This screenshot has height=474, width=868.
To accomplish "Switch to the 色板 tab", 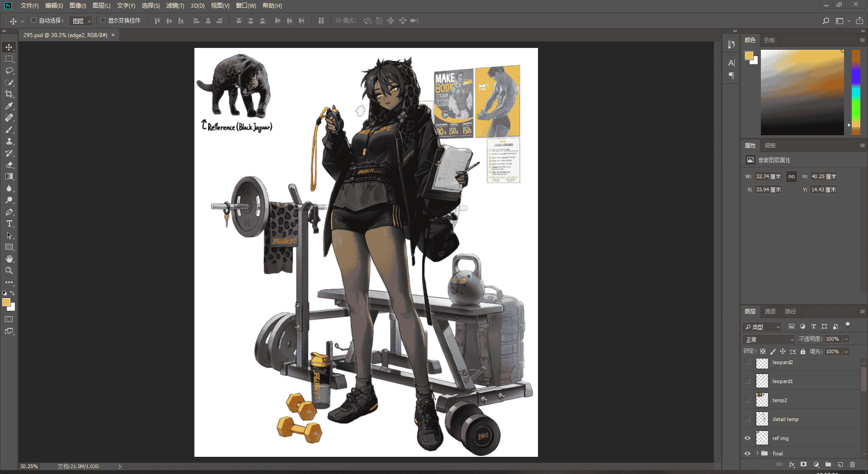I will [769, 40].
